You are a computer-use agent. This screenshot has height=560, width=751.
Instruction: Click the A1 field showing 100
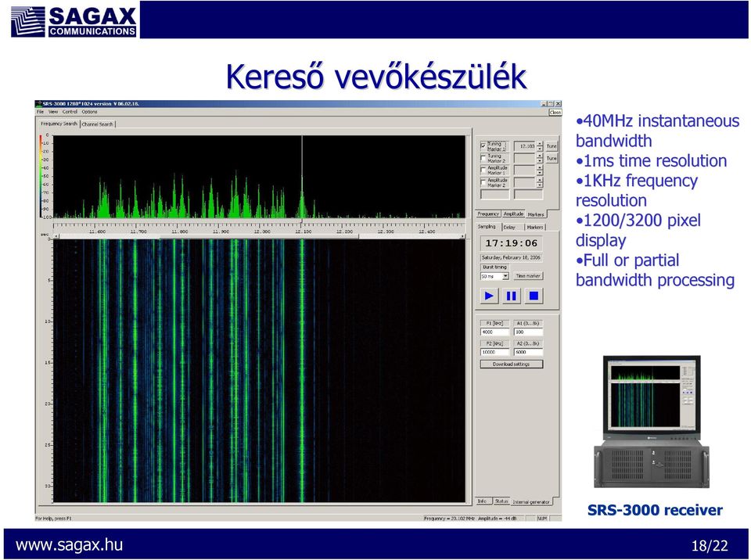[x=528, y=332]
